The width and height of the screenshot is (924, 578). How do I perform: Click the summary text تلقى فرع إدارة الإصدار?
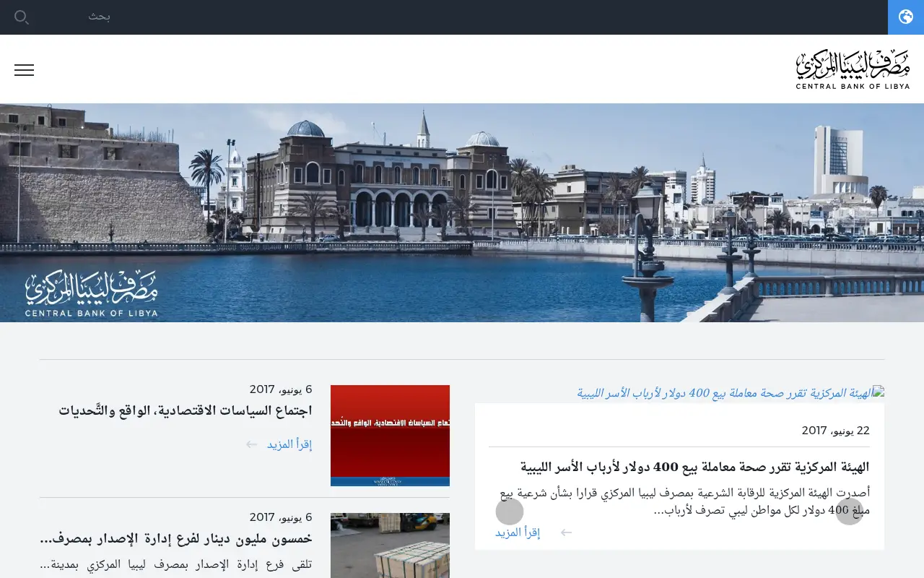(176, 565)
